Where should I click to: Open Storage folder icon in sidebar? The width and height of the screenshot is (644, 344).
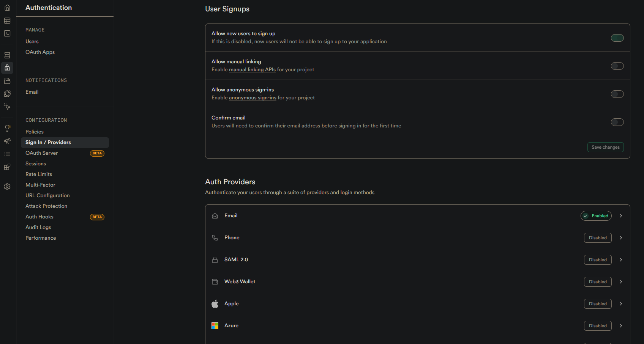7,81
